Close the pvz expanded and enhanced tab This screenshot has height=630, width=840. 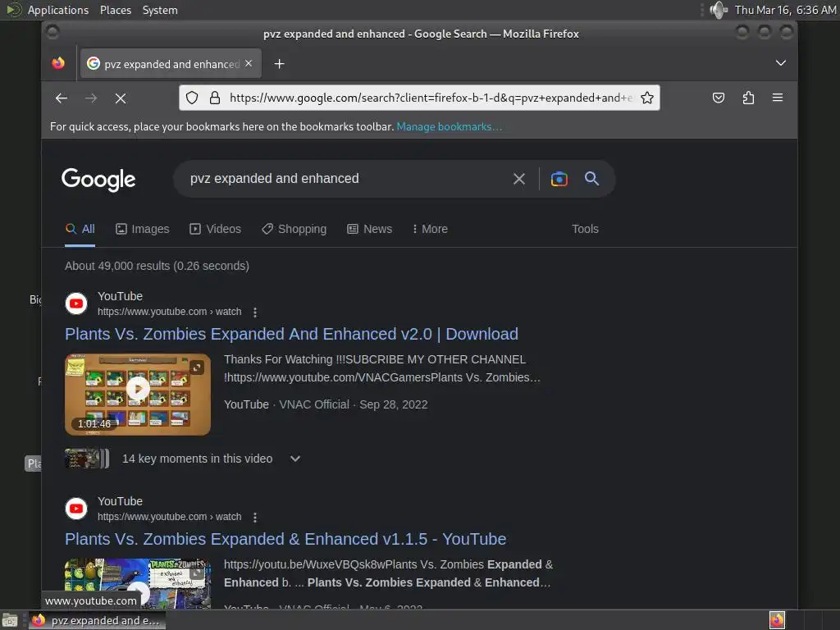pos(249,63)
